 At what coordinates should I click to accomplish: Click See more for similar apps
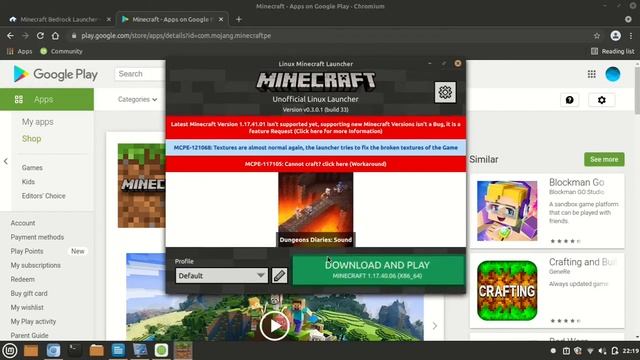click(604, 159)
